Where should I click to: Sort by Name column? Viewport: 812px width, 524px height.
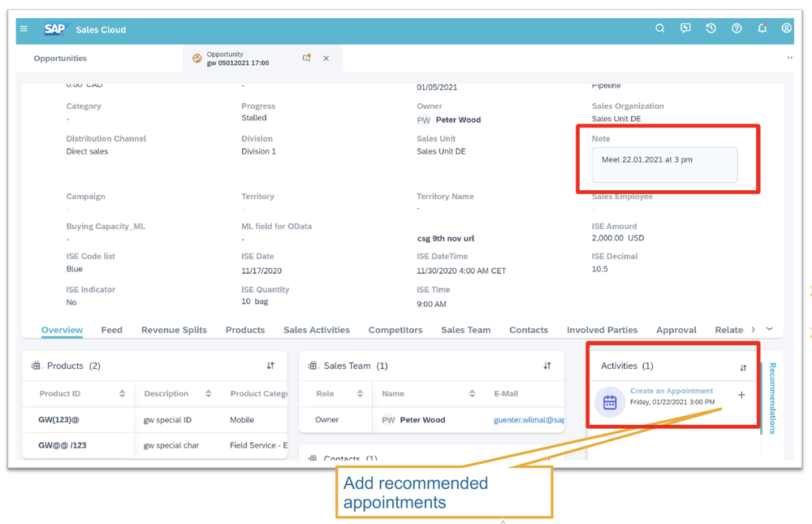(x=473, y=394)
